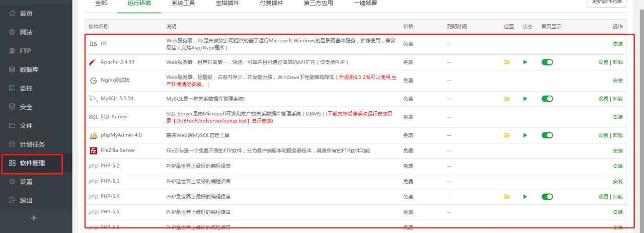Click the 软件名称 column header
644x233 pixels.
pyautogui.click(x=99, y=26)
